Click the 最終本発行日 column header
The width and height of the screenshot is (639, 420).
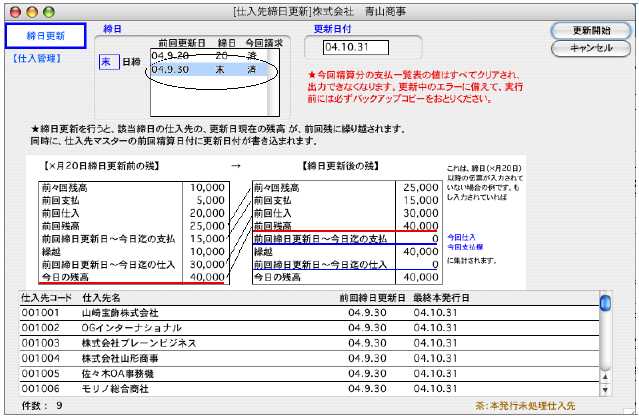[443, 298]
